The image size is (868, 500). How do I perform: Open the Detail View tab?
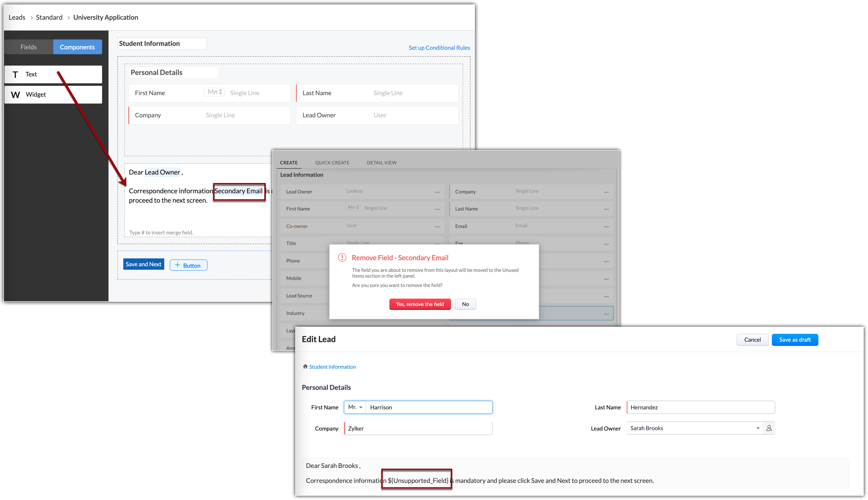[x=381, y=163]
